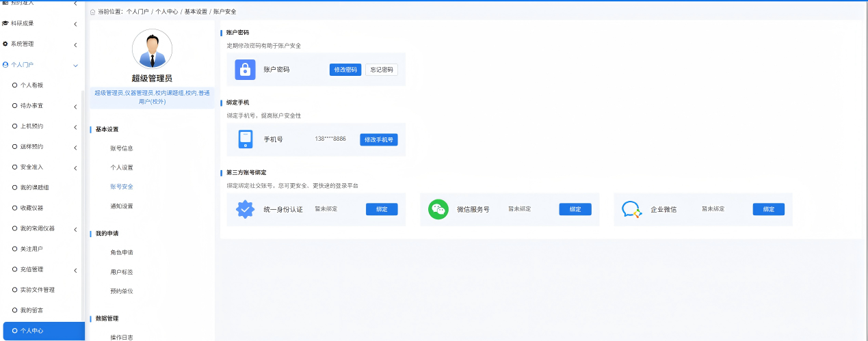The height and width of the screenshot is (341, 868).
Task: Open 账号信息 in basic settings
Action: coord(122,148)
